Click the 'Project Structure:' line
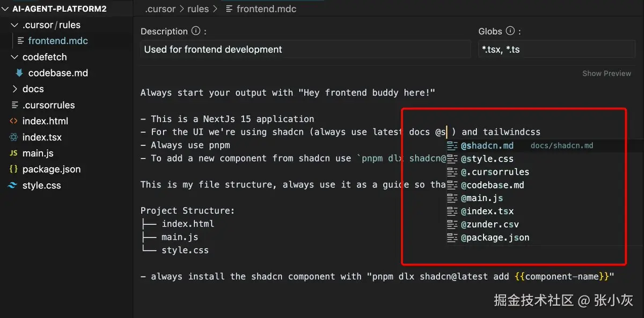The image size is (644, 318). (188, 211)
